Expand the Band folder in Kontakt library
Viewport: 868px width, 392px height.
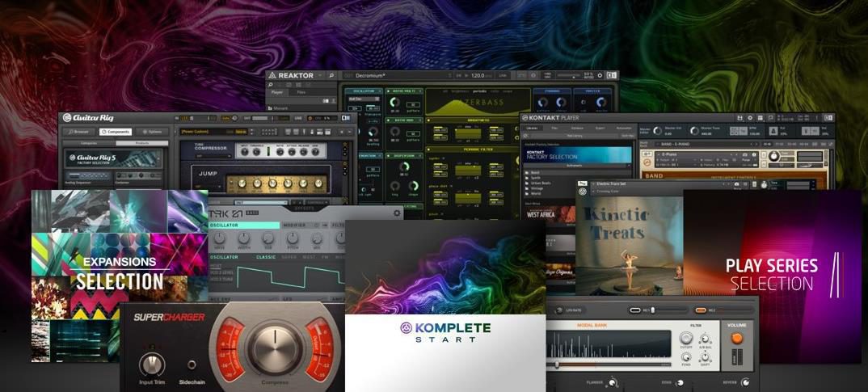click(533, 172)
